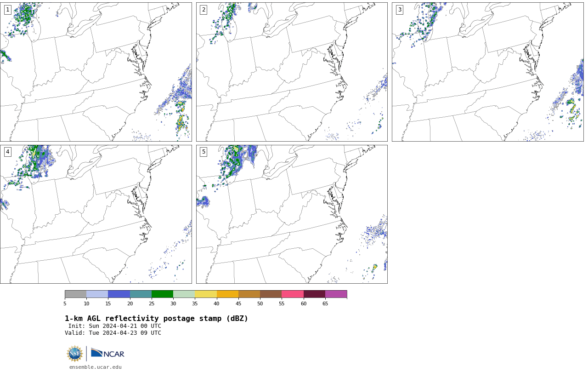Viewport: 588px width, 372px height.
Task: Click the Valid Tue 2024-04-23 09 UTC text
Action: (x=113, y=333)
